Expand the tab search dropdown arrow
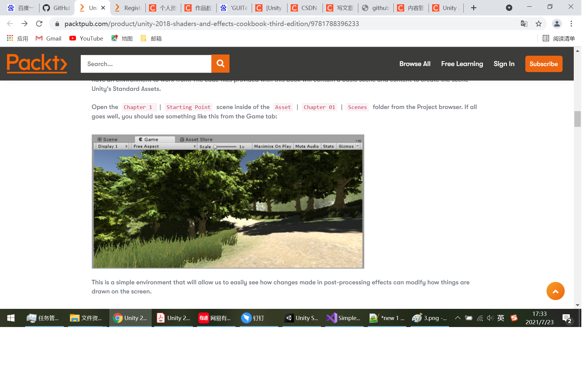 point(509,8)
